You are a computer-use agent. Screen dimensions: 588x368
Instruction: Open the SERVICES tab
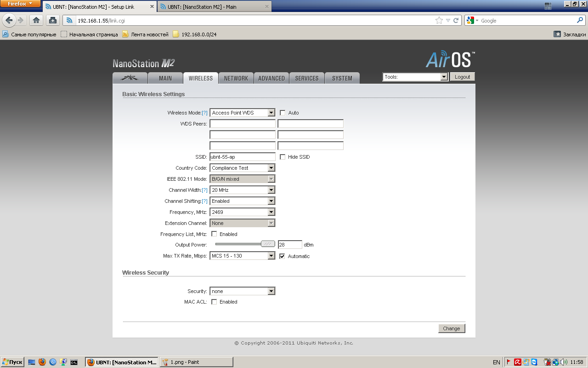(x=307, y=78)
